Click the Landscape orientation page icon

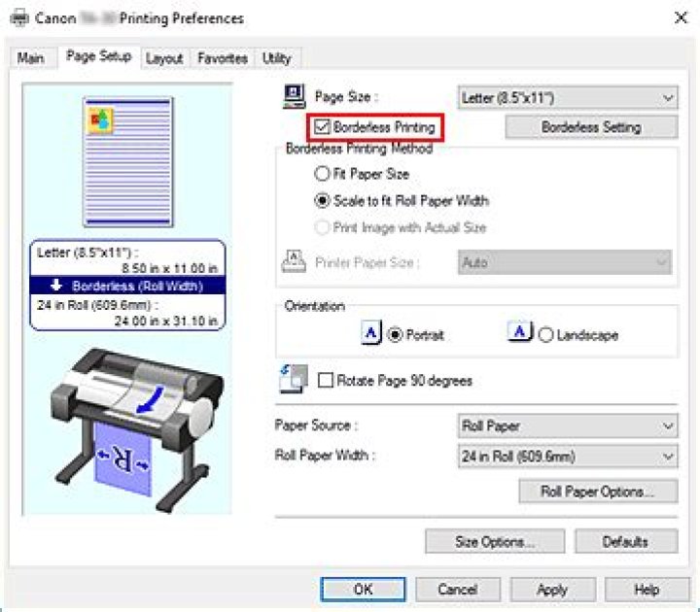[520, 331]
